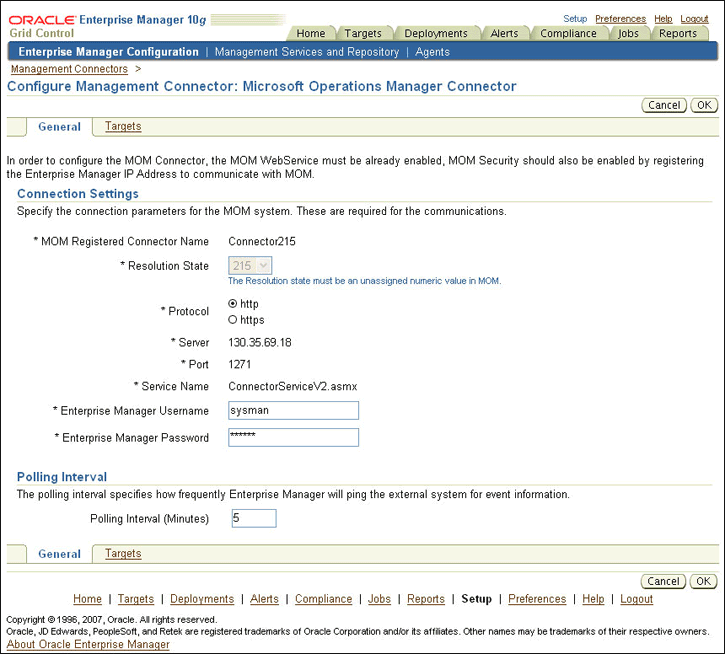Open the Jobs tab
Image resolution: width=725 pixels, height=654 pixels.
pos(628,33)
